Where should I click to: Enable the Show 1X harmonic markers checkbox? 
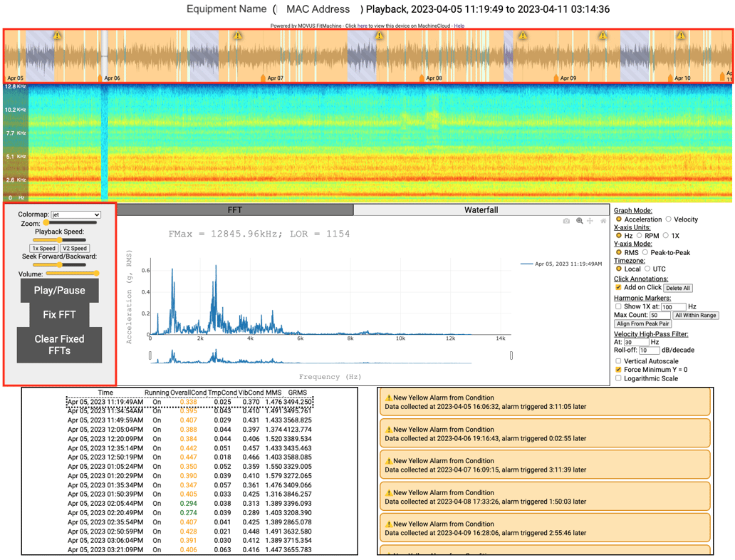tap(618, 306)
